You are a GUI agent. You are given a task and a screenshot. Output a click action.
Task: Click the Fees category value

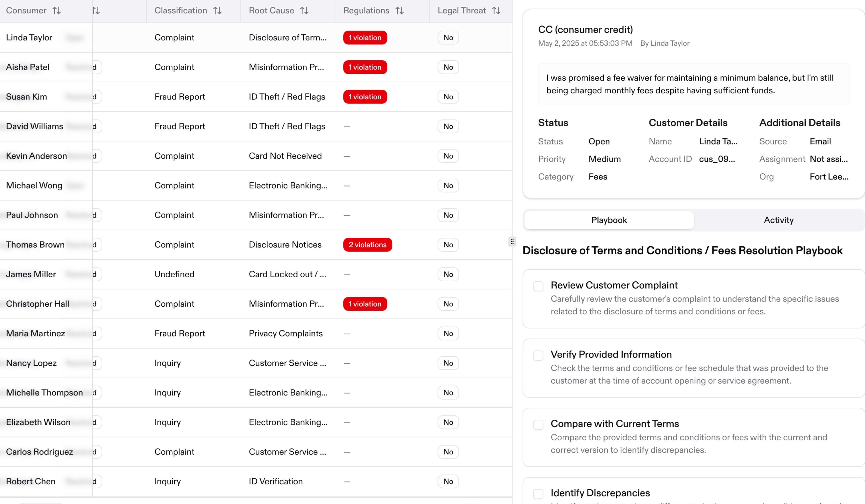point(598,177)
